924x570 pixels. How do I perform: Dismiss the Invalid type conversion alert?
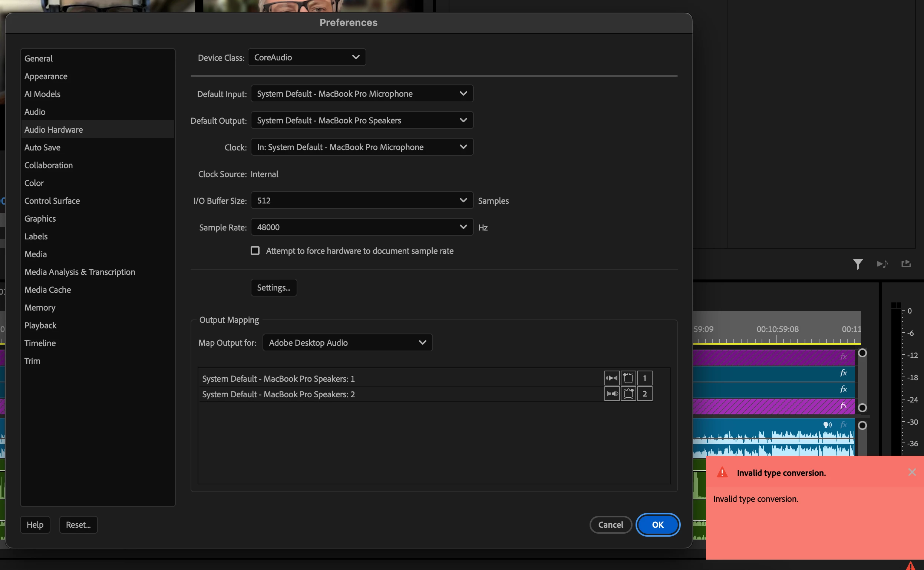911,472
